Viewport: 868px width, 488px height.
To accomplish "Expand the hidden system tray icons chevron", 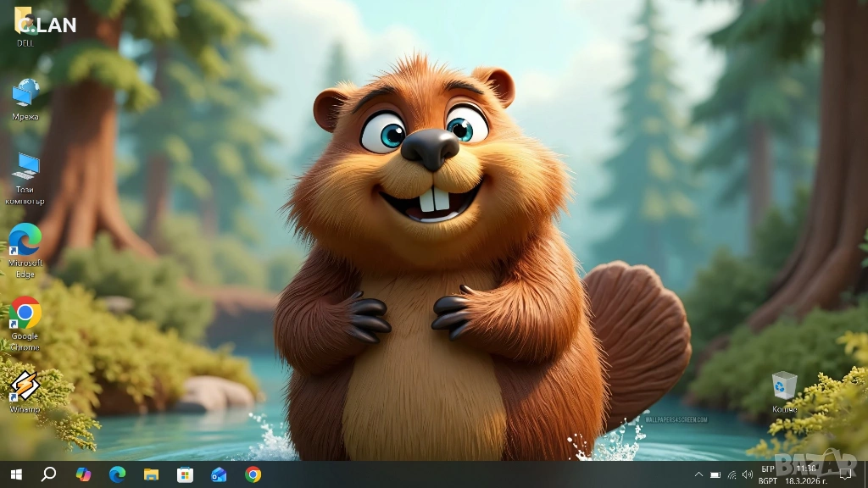I will tap(698, 474).
